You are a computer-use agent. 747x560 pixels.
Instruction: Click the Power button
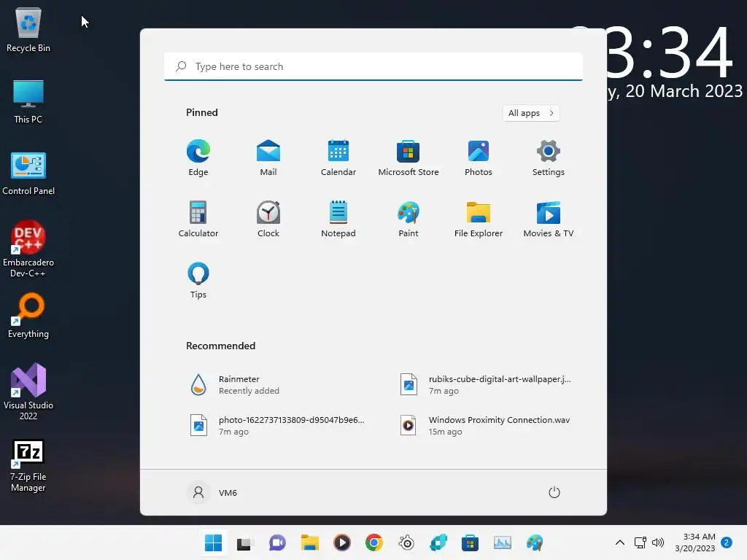(554, 492)
